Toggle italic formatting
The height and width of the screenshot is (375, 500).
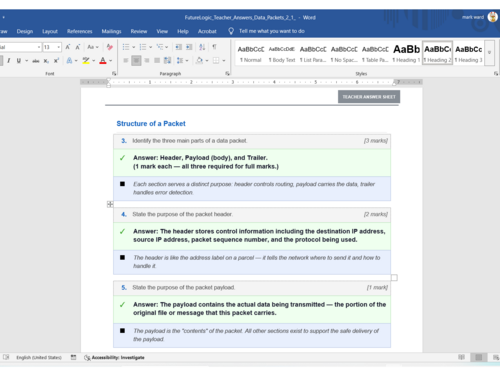(x=9, y=61)
